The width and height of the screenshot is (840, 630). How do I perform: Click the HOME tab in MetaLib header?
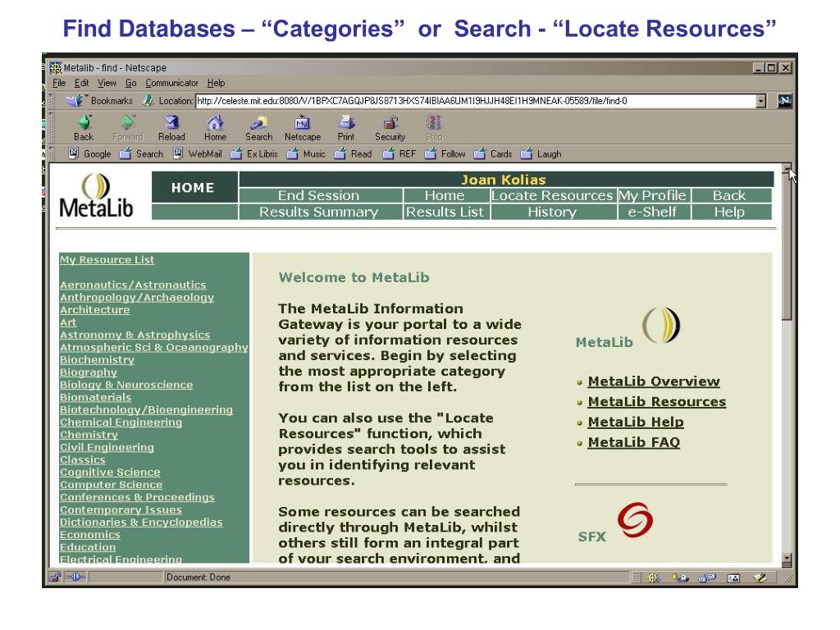tap(194, 188)
